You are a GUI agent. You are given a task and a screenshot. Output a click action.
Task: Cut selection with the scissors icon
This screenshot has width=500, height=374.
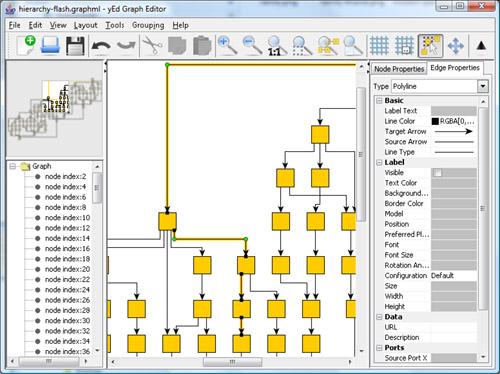tap(152, 46)
